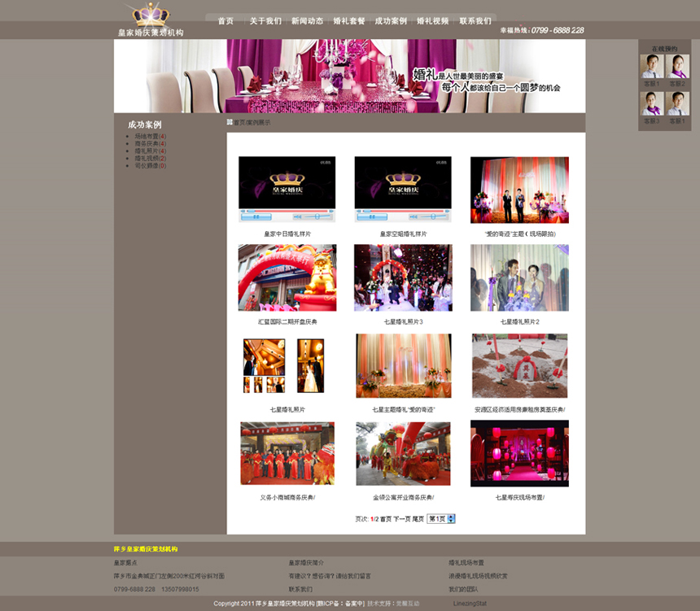Open 新闻动态 from the top menu
Screen dimensions: 700x611
(x=307, y=21)
